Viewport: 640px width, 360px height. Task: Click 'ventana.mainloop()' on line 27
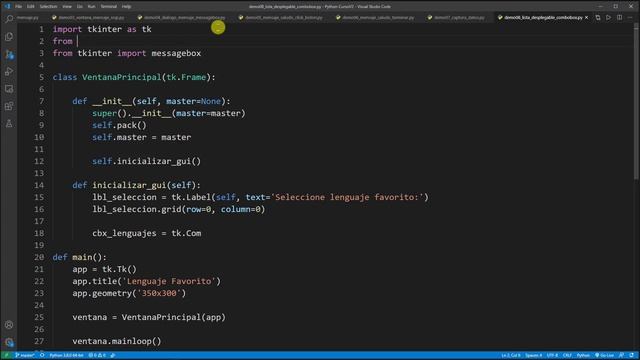click(117, 341)
